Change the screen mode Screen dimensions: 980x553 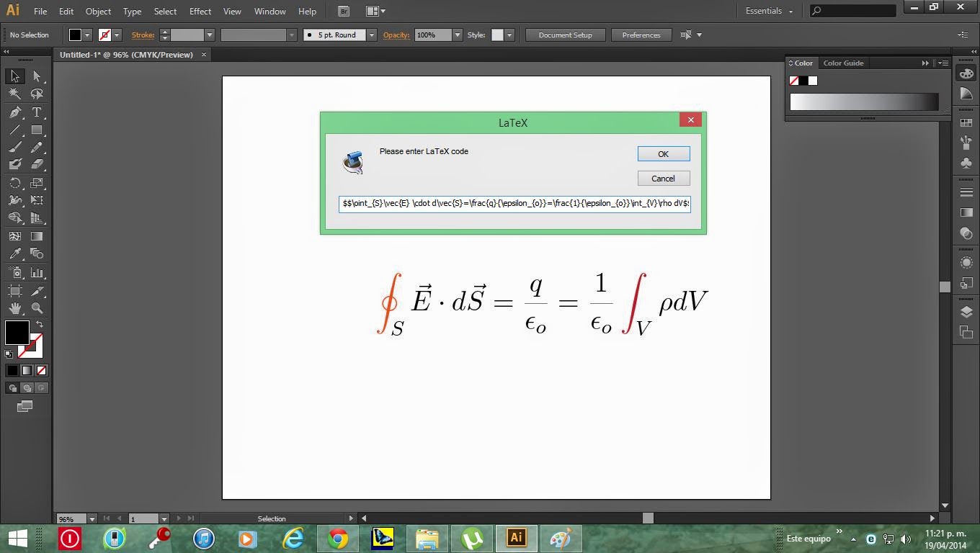24,406
